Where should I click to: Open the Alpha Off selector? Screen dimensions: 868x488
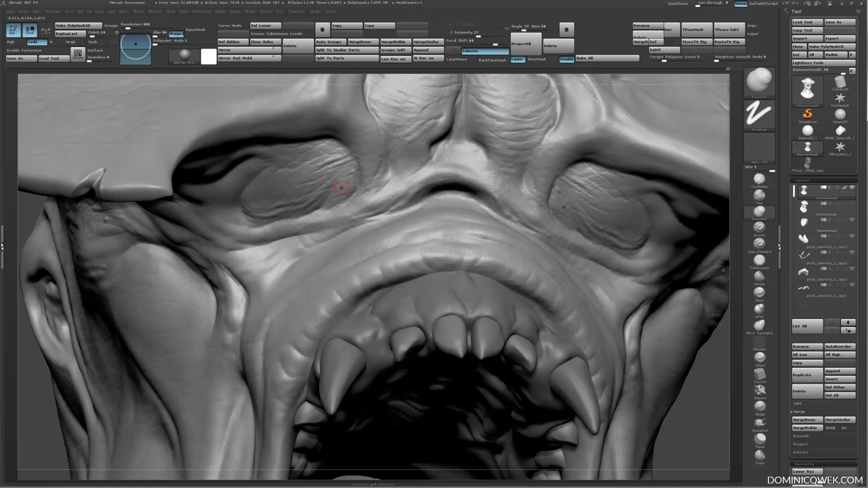point(759,148)
